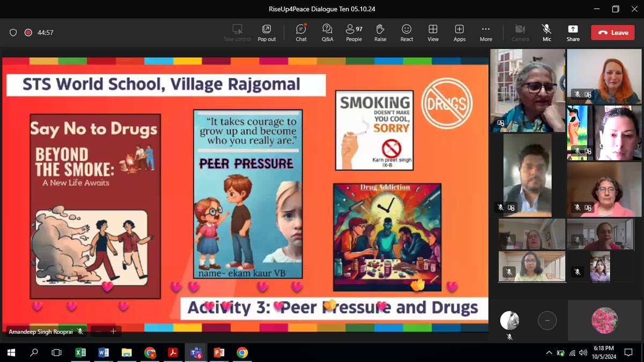Click the round white avatar at the bottom
The height and width of the screenshot is (362, 644).
click(x=509, y=321)
